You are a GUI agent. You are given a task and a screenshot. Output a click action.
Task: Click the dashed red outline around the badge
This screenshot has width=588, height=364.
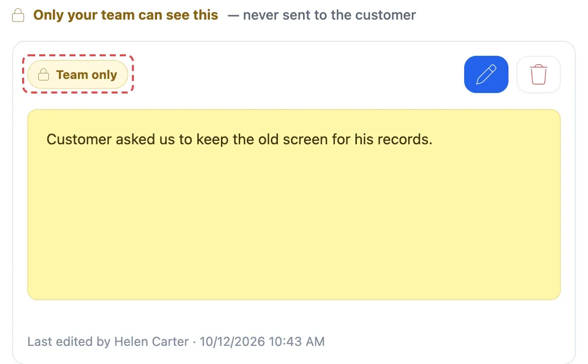78,56
